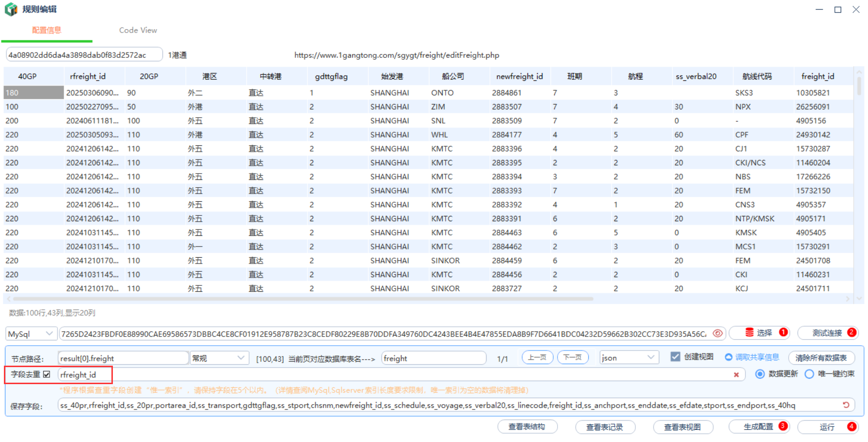Uncheck the 创建视图 checkbox
Image resolution: width=868 pixels, height=442 pixels.
[x=675, y=357]
